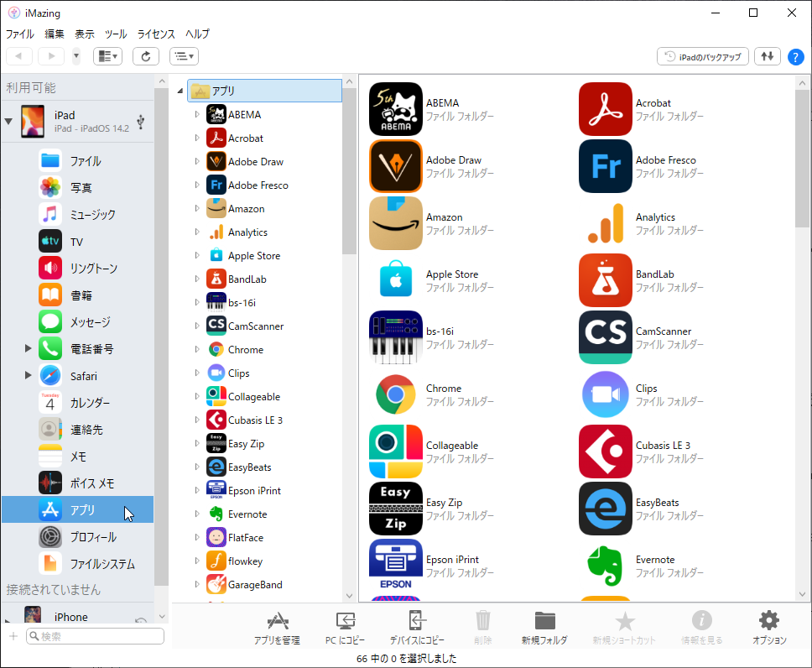Open the view mode dropdown in the toolbar
The image size is (812, 668).
pos(107,56)
